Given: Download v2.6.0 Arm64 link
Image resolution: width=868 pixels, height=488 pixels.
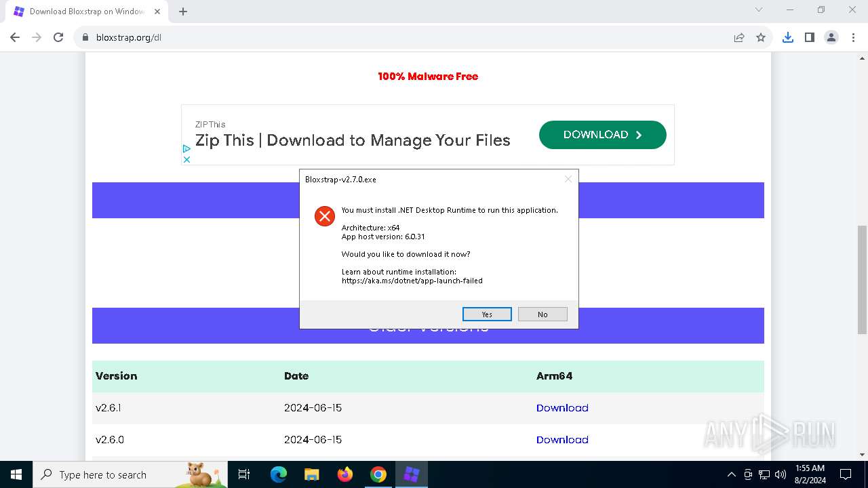Looking at the screenshot, I should tap(562, 440).
